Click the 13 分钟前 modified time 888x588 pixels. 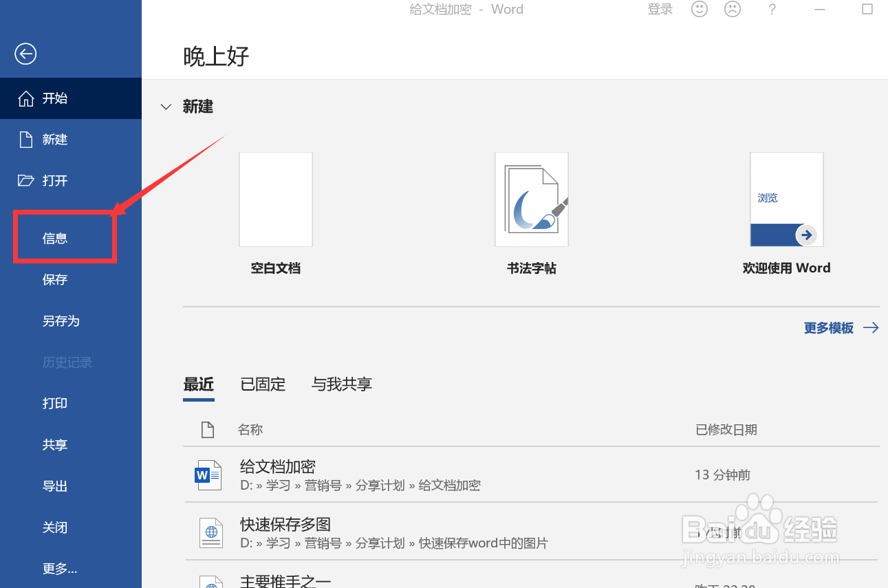(x=722, y=475)
